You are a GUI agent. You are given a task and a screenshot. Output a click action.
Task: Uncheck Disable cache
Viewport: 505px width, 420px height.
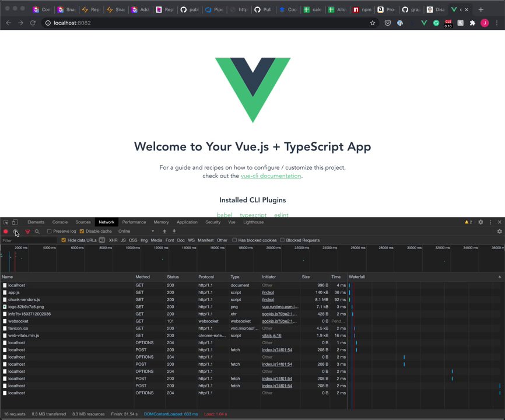[x=82, y=231]
